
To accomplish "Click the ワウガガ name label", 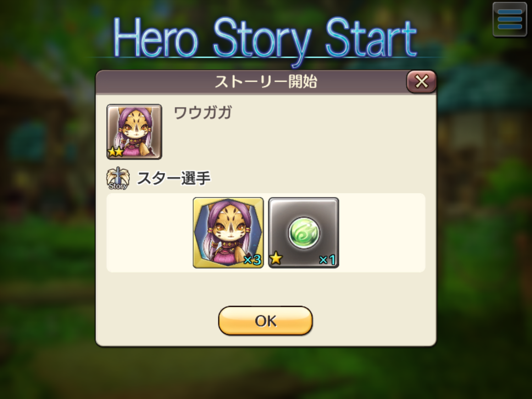I will (203, 113).
